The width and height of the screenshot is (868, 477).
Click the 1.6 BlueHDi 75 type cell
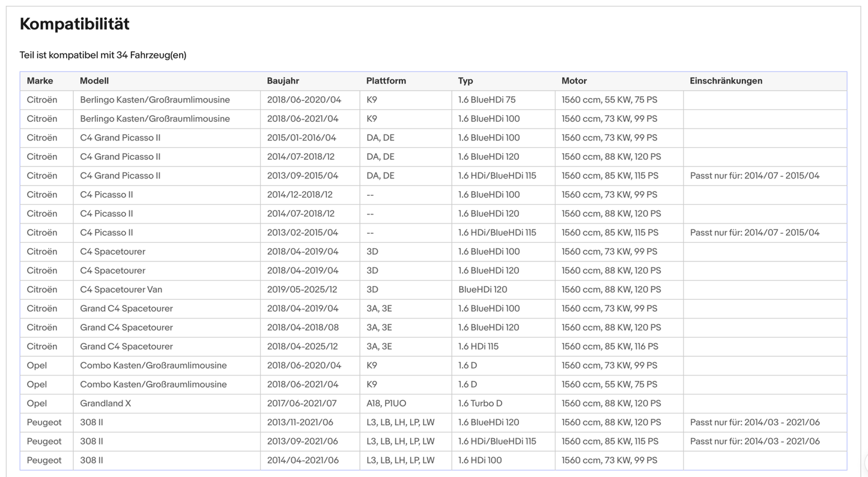point(503,100)
